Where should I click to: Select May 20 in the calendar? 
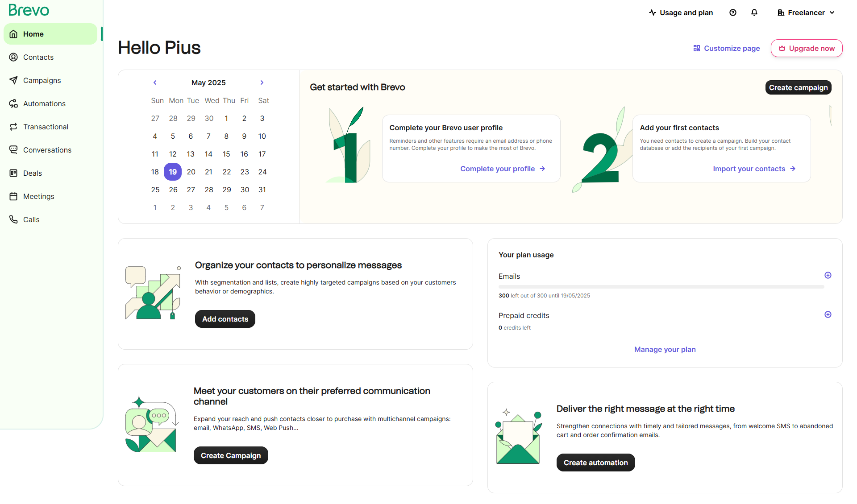(x=191, y=172)
